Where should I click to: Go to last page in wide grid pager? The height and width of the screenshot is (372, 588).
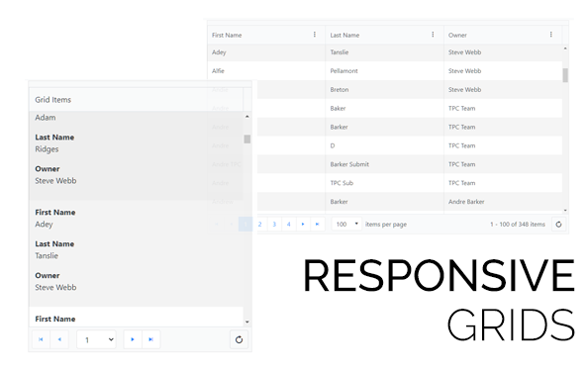(317, 224)
